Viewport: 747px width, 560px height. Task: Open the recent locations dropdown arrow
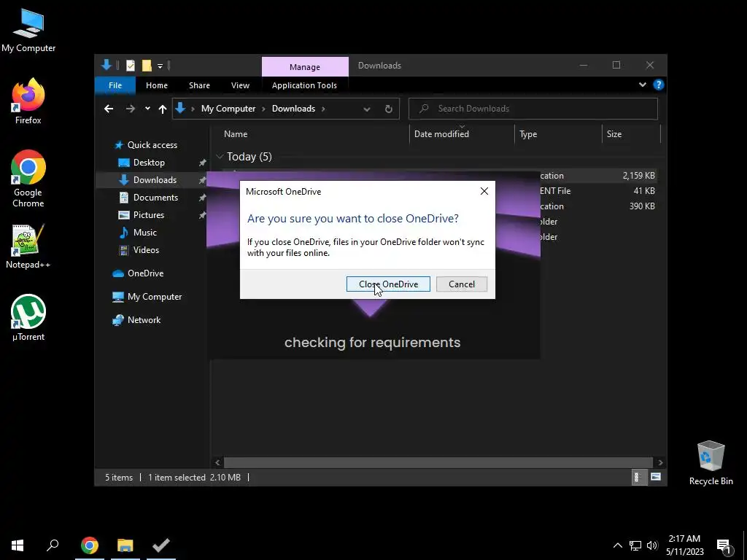click(147, 109)
